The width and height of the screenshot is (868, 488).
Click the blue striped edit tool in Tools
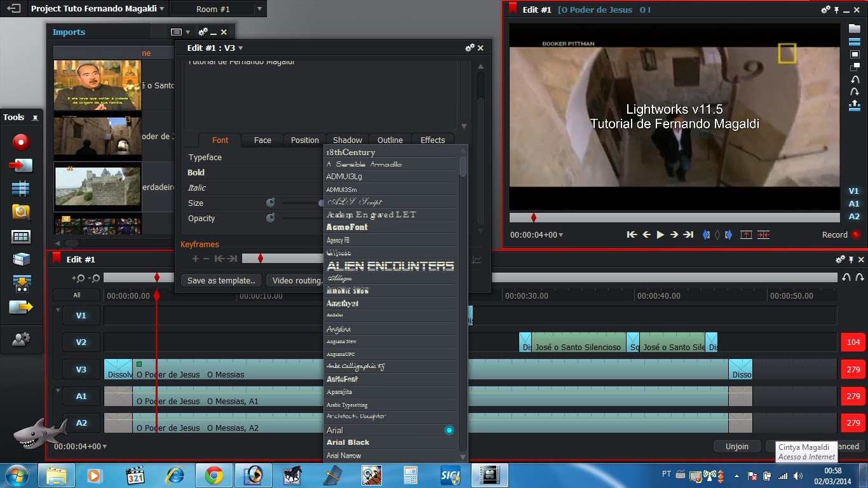click(21, 189)
